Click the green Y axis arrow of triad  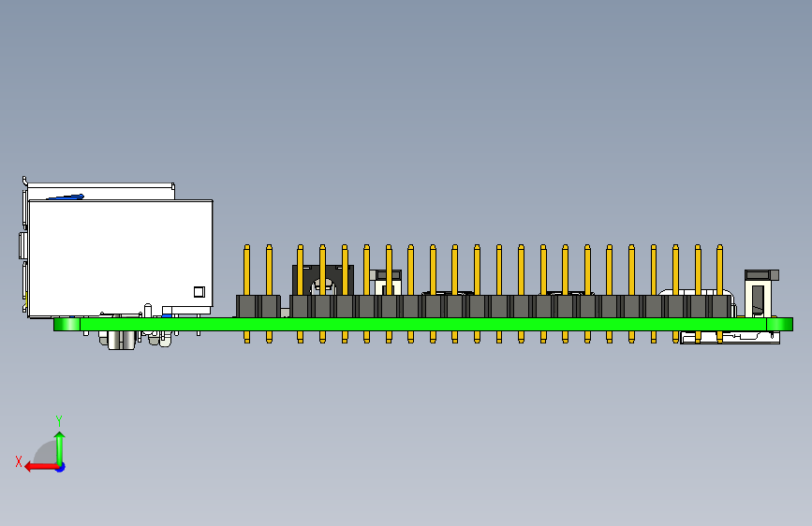pyautogui.click(x=60, y=448)
